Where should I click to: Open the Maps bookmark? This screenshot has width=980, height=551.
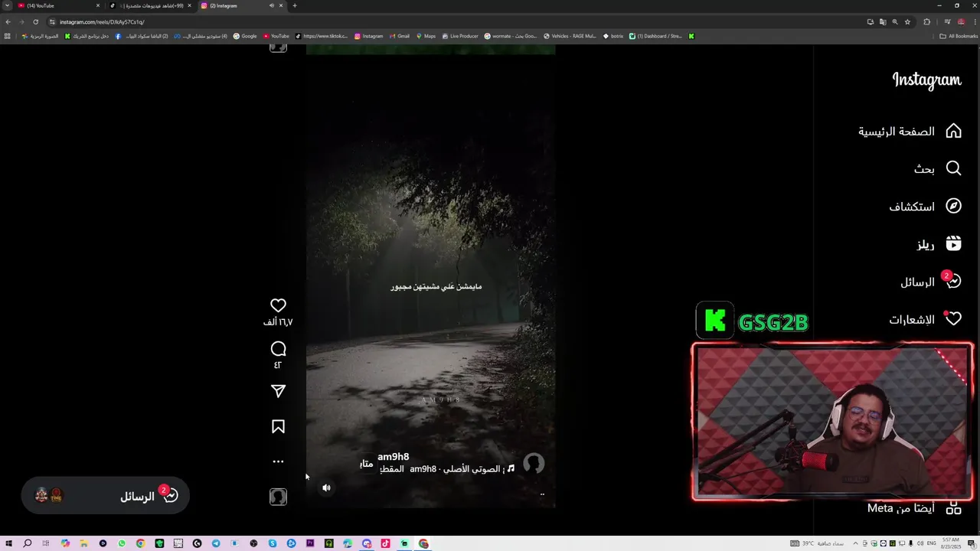click(x=425, y=36)
